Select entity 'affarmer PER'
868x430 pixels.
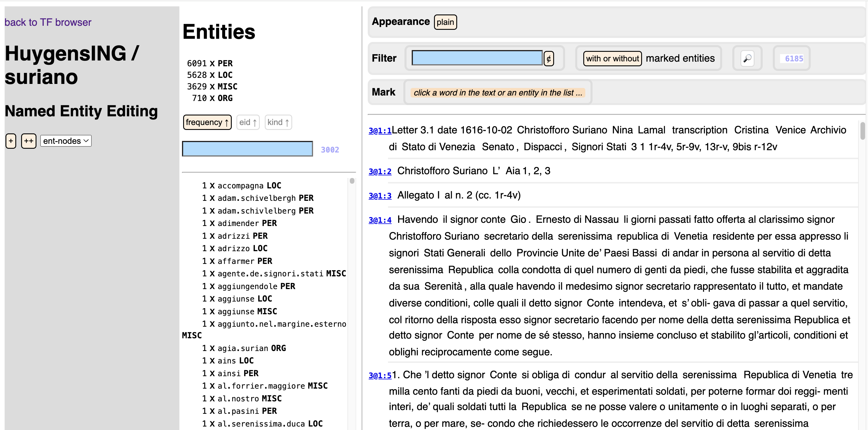237,261
